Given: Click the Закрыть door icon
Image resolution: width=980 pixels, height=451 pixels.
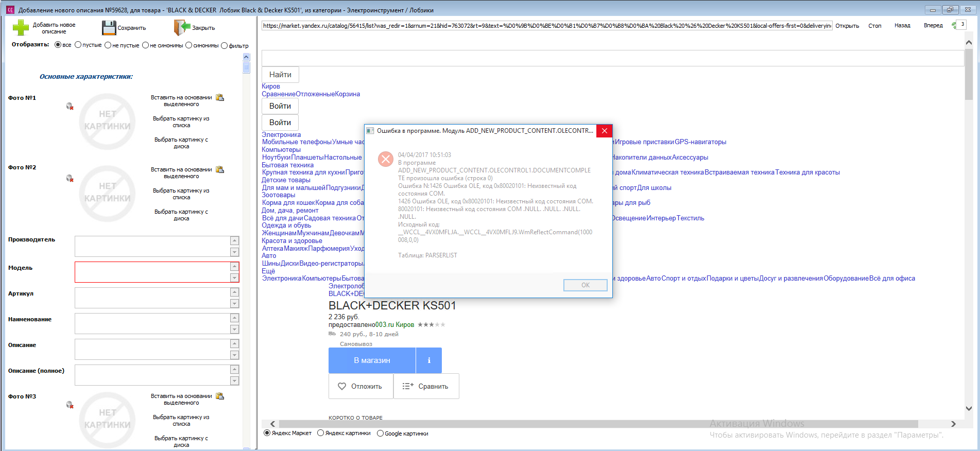Looking at the screenshot, I should 182,27.
